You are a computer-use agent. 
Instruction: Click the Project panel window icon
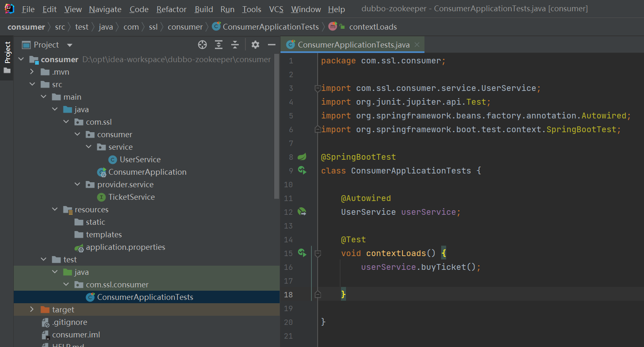coord(26,45)
